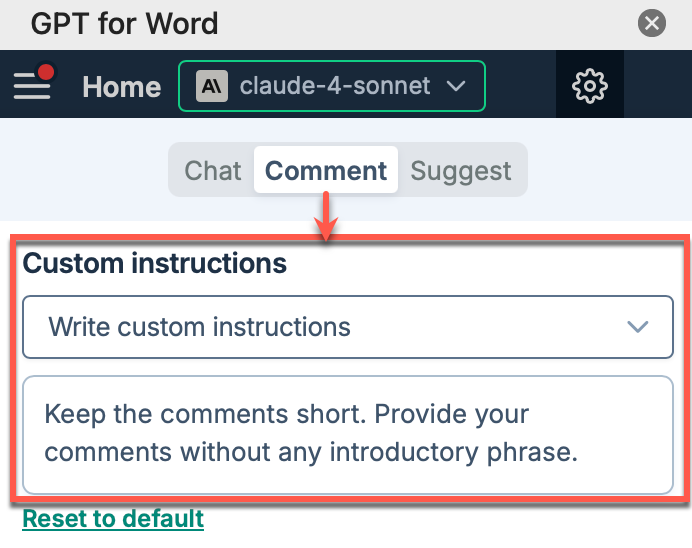Click the settings gear icon

(x=589, y=86)
